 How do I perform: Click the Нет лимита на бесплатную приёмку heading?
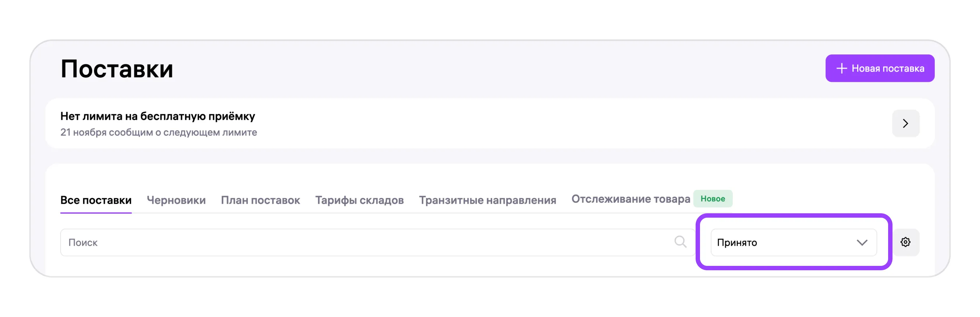coord(157,116)
